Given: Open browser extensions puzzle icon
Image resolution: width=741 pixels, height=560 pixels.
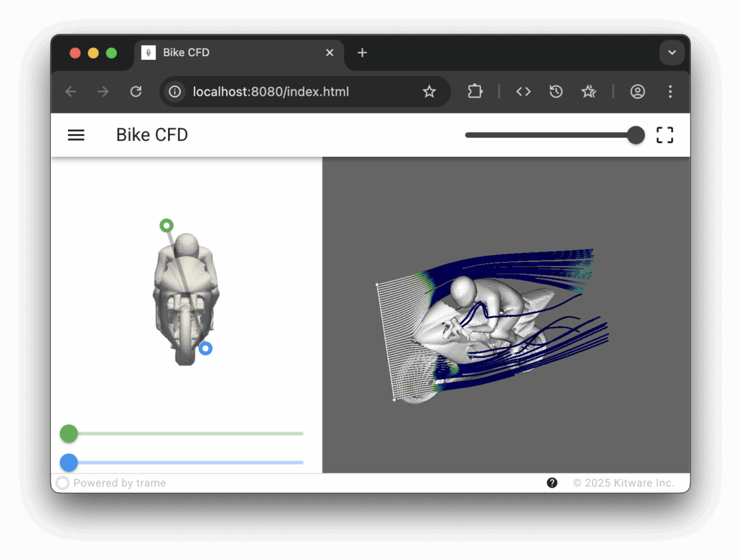Looking at the screenshot, I should [475, 92].
